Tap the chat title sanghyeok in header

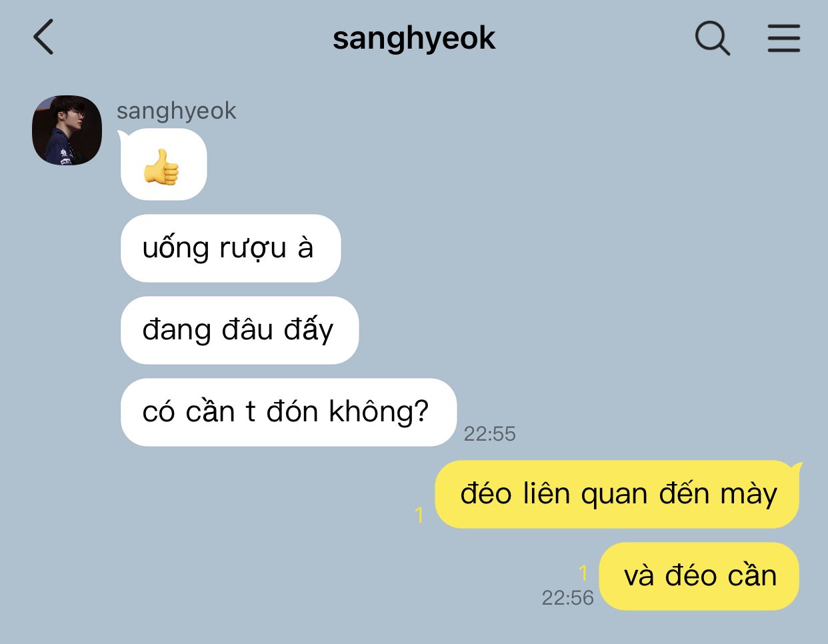pyautogui.click(x=414, y=39)
